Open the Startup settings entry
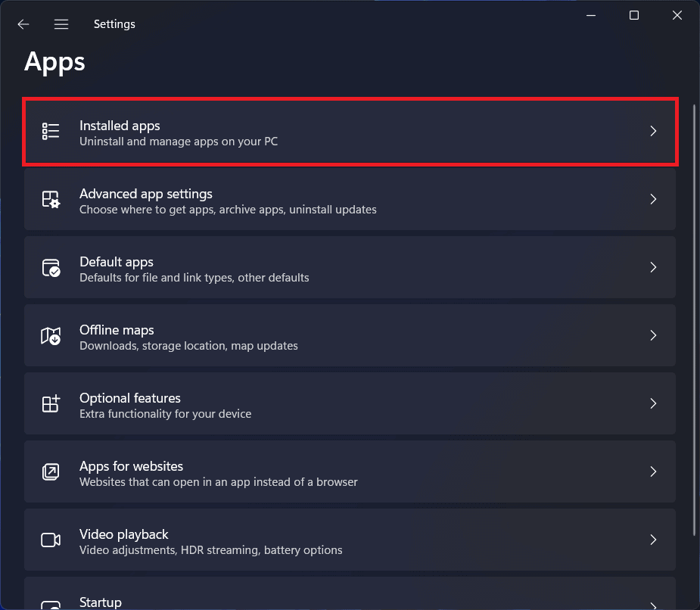 point(101,602)
